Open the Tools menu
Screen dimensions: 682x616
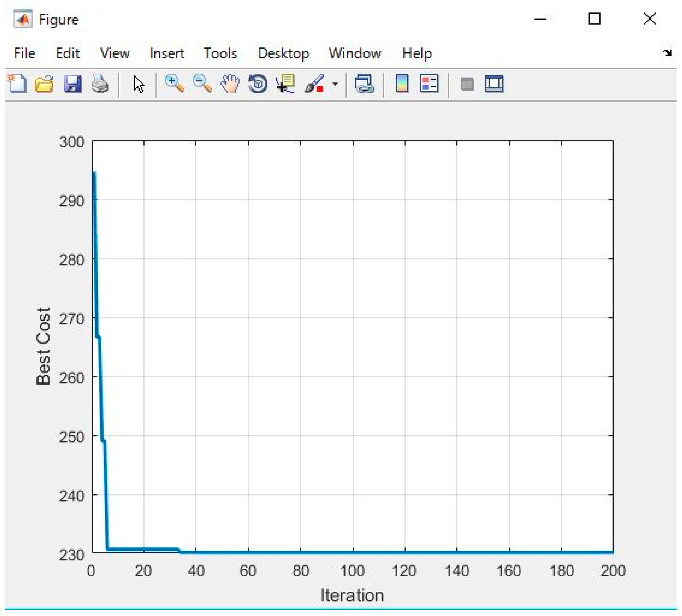220,53
